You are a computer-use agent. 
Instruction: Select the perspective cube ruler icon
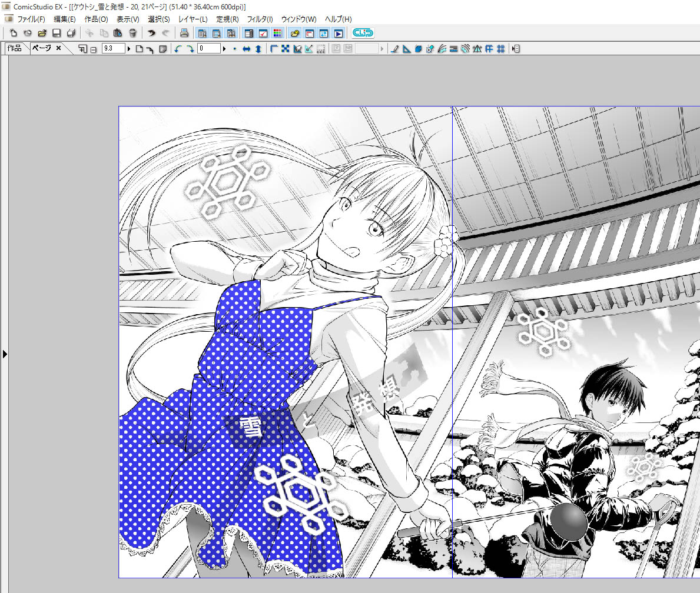click(419, 49)
